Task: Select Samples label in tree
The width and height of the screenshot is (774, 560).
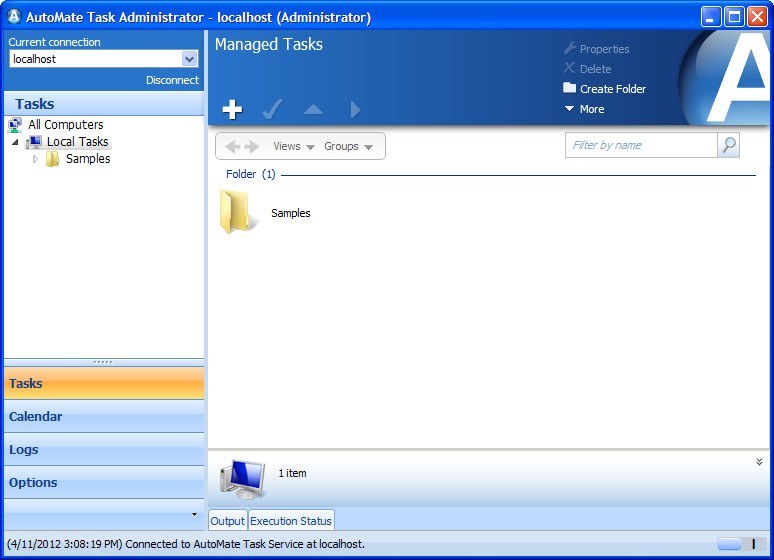Action: click(x=88, y=159)
